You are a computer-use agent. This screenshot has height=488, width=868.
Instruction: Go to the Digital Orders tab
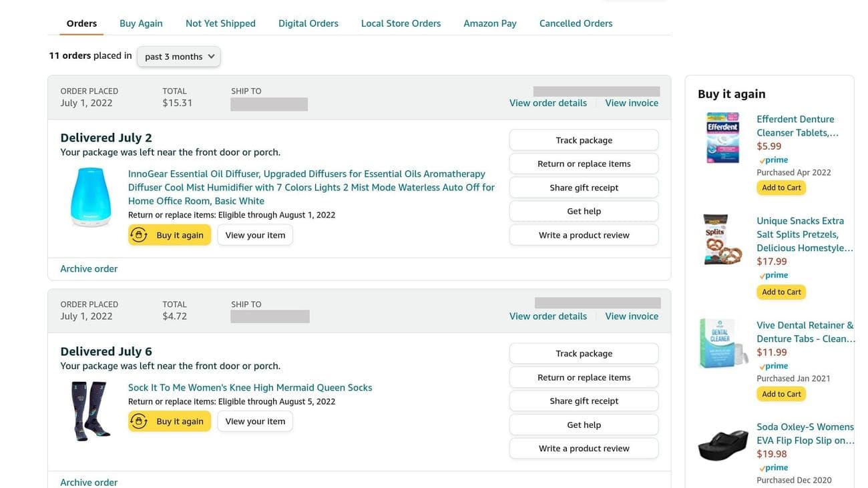[308, 23]
